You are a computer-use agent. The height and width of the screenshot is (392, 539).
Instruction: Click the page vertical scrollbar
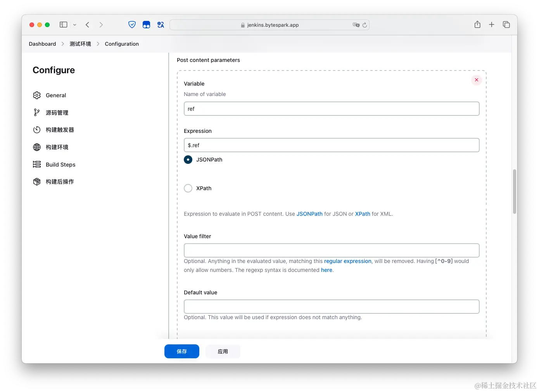point(515,191)
